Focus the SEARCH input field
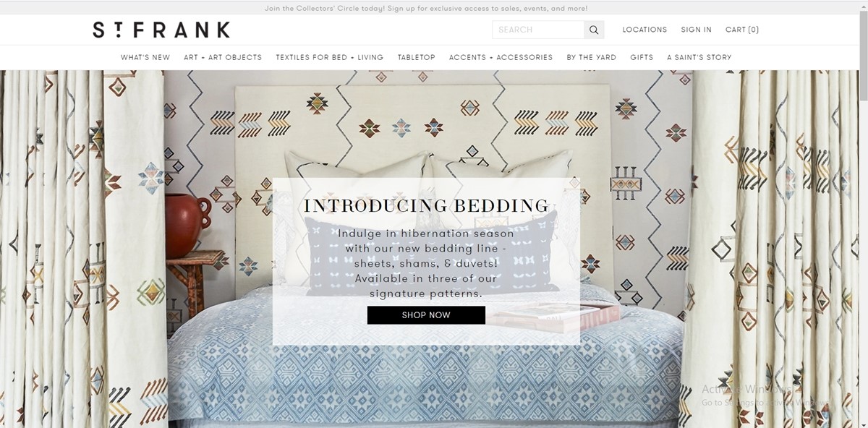This screenshot has height=428, width=868. point(538,30)
